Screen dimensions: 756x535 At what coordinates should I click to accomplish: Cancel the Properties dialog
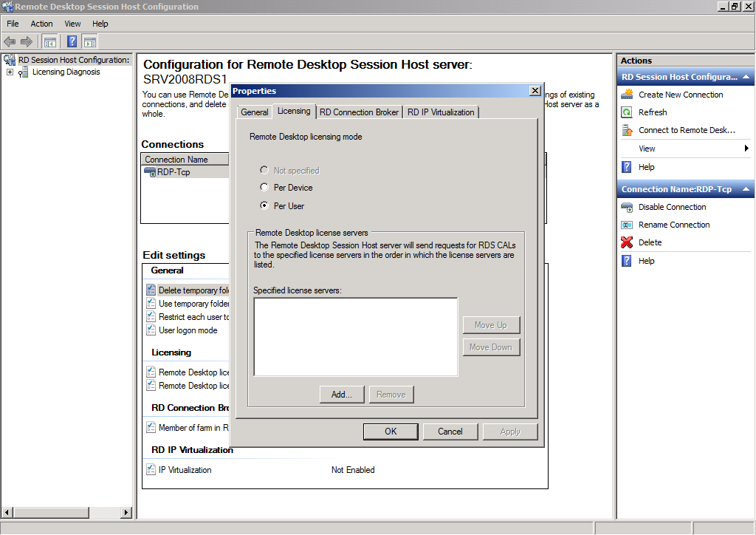click(x=450, y=432)
